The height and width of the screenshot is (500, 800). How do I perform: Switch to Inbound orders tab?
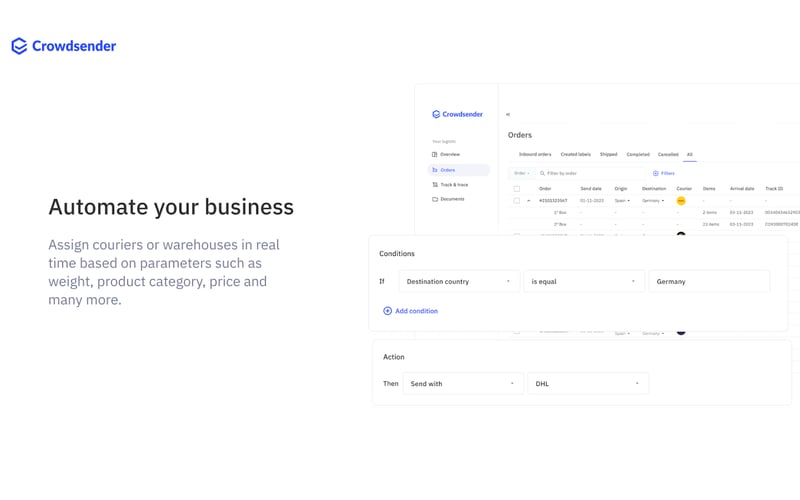pos(535,155)
